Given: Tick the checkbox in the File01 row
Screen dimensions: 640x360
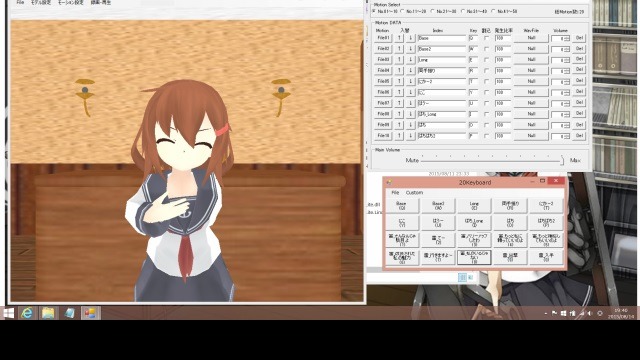Looking at the screenshot, I should point(486,38).
